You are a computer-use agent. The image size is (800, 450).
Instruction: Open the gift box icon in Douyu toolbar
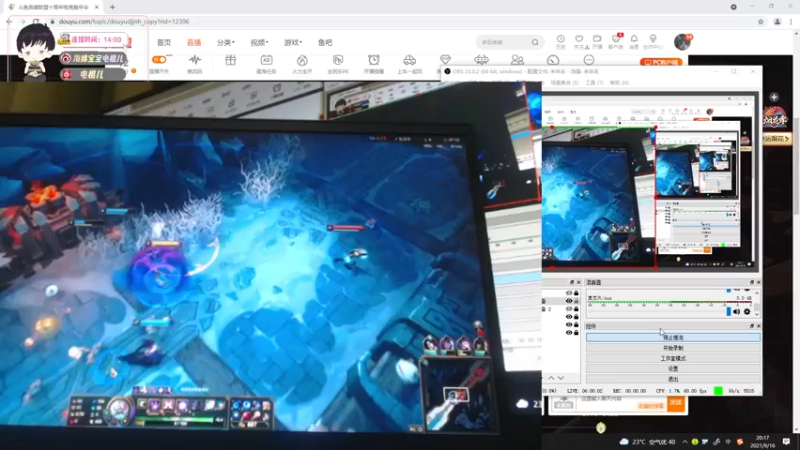tap(231, 60)
